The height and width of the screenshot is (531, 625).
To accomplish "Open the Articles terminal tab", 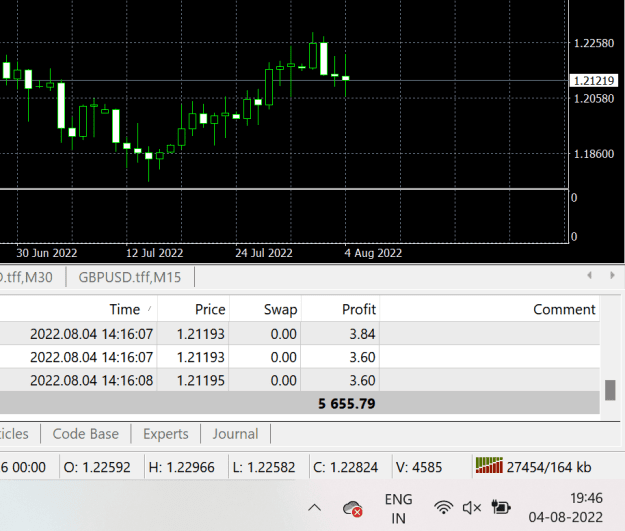I will point(14,434).
